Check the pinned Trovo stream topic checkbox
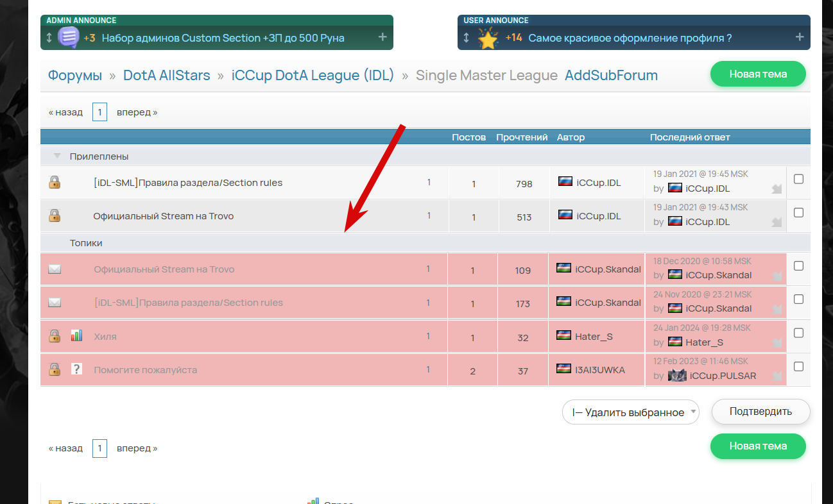The image size is (833, 504). 798,212
